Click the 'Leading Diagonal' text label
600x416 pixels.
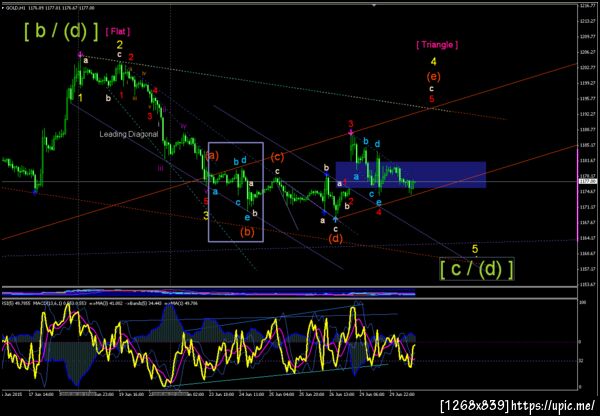(x=129, y=134)
